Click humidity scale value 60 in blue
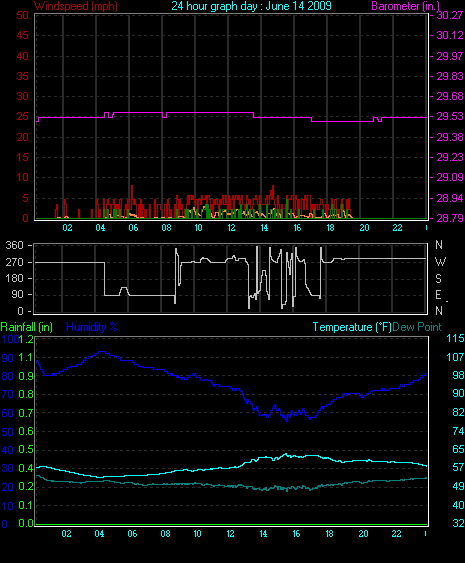Image resolution: width=465 pixels, height=563 pixels. (x=8, y=413)
